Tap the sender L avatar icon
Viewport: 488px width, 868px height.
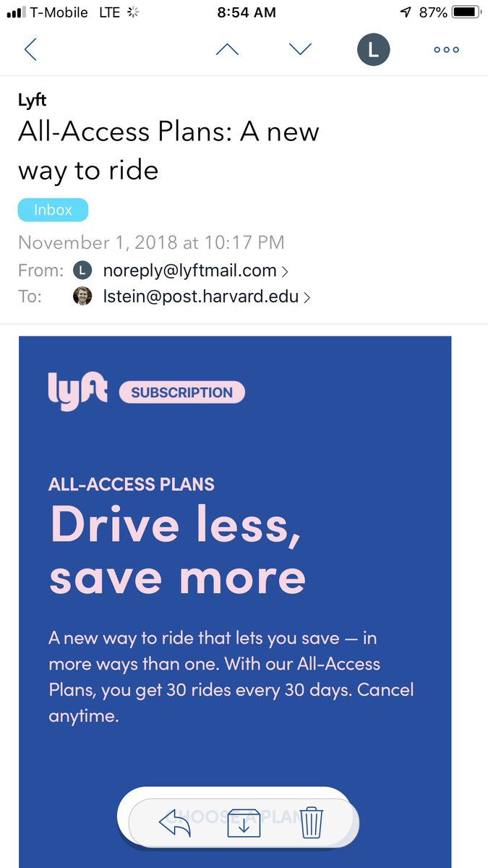tap(83, 271)
